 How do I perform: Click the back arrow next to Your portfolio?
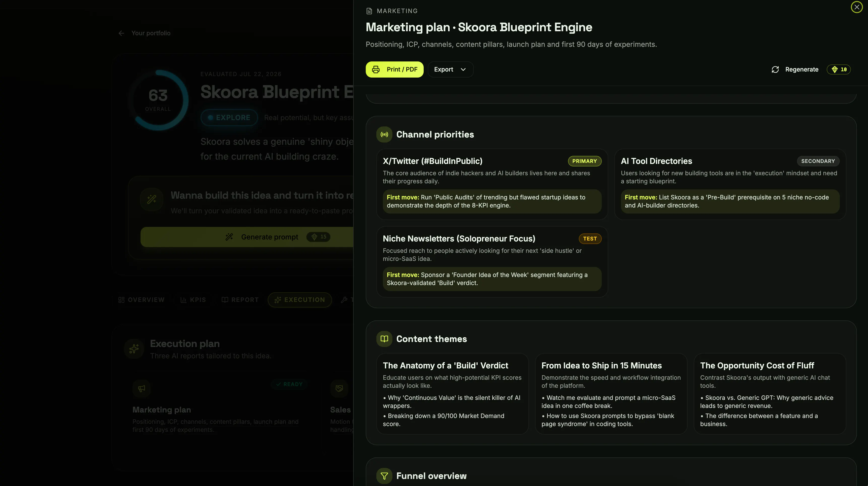[x=121, y=33]
